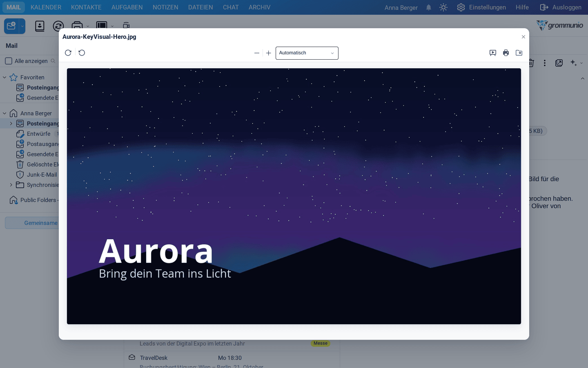Open the address book icon
The width and height of the screenshot is (588, 368).
coord(40,26)
